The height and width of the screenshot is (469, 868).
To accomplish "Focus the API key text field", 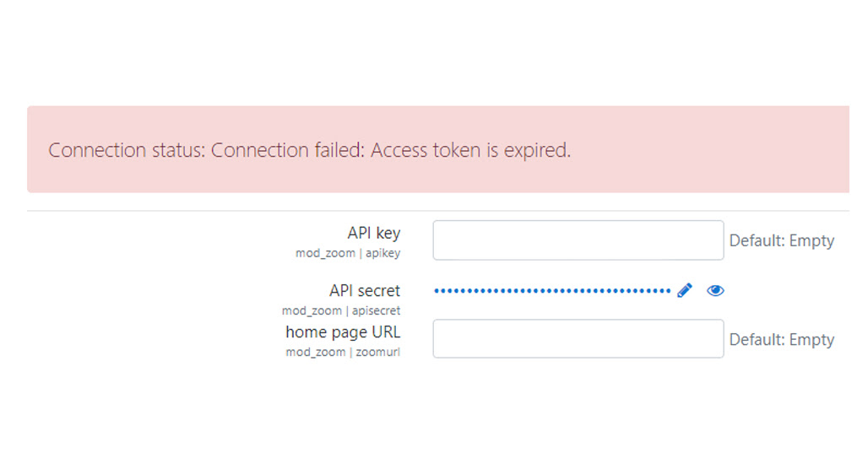I will pos(578,240).
